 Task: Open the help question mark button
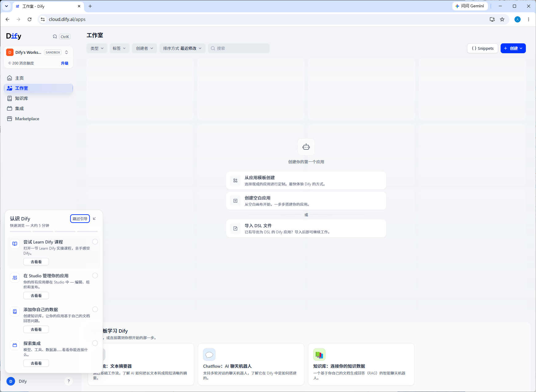pyautogui.click(x=69, y=381)
